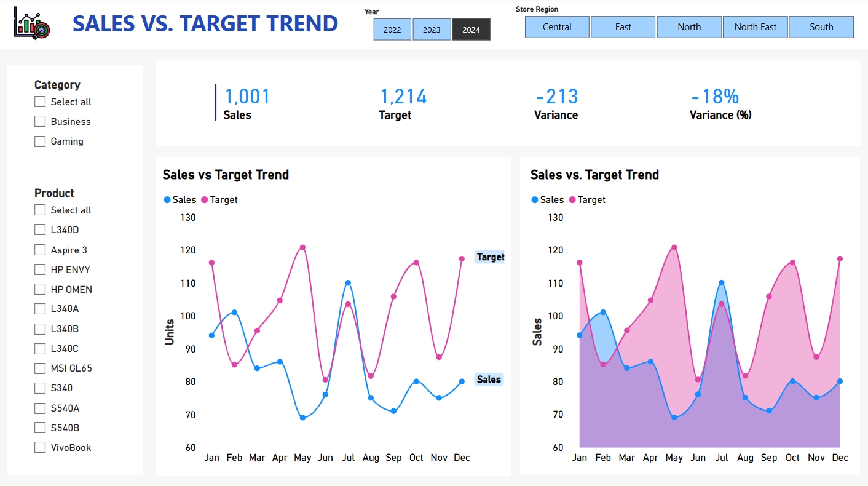Click the sales chart logo icon
868x486 pixels.
pyautogui.click(x=32, y=24)
